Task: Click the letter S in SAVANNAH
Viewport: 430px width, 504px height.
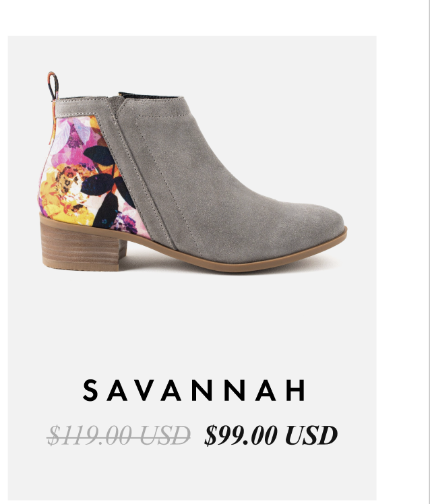Action: pos(90,390)
